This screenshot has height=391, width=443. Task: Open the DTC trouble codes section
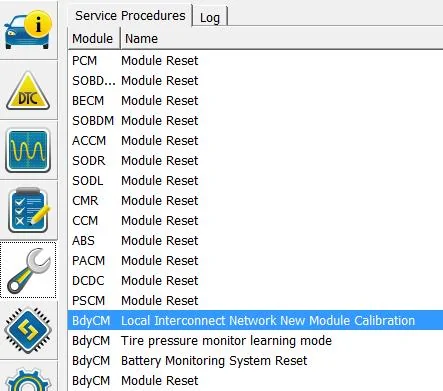(28, 91)
